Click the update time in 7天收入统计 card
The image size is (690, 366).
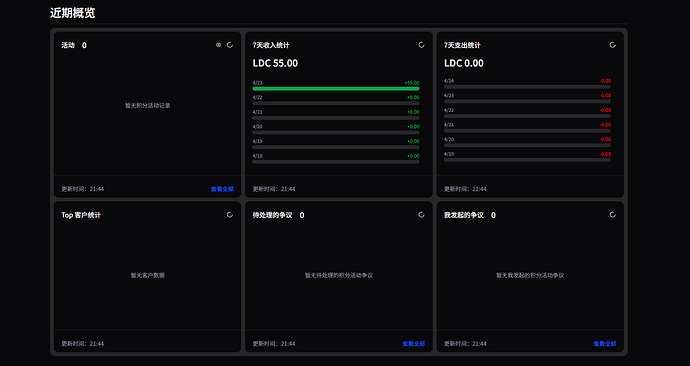point(274,189)
